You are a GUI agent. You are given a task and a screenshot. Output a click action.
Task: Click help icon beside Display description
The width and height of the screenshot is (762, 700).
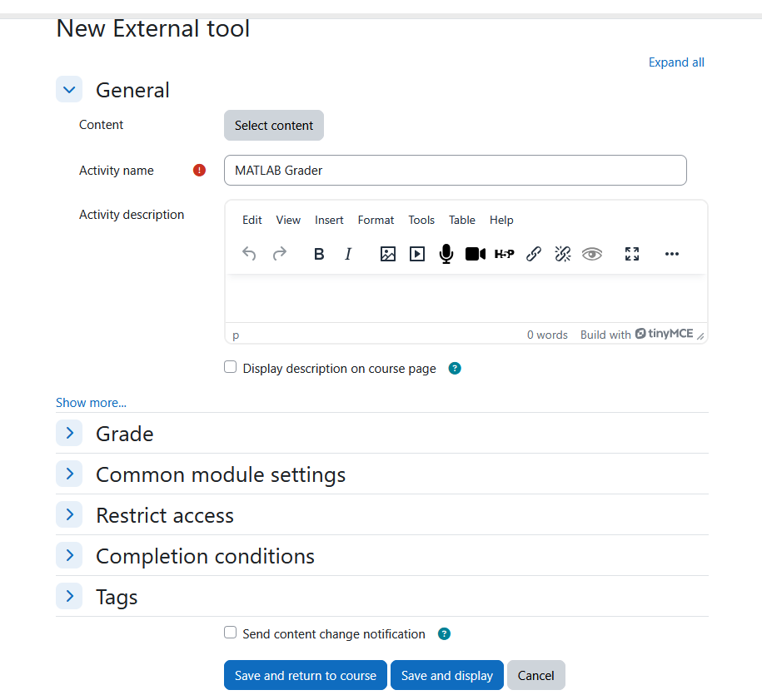click(455, 368)
